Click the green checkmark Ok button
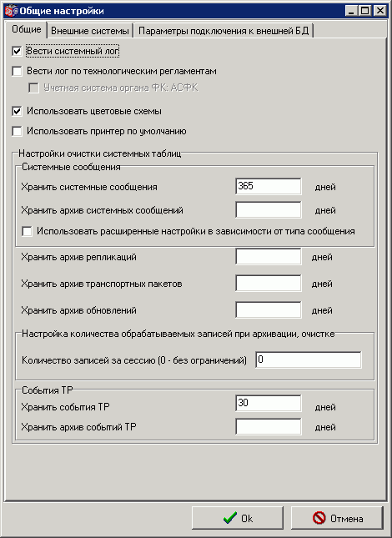 pyautogui.click(x=238, y=518)
